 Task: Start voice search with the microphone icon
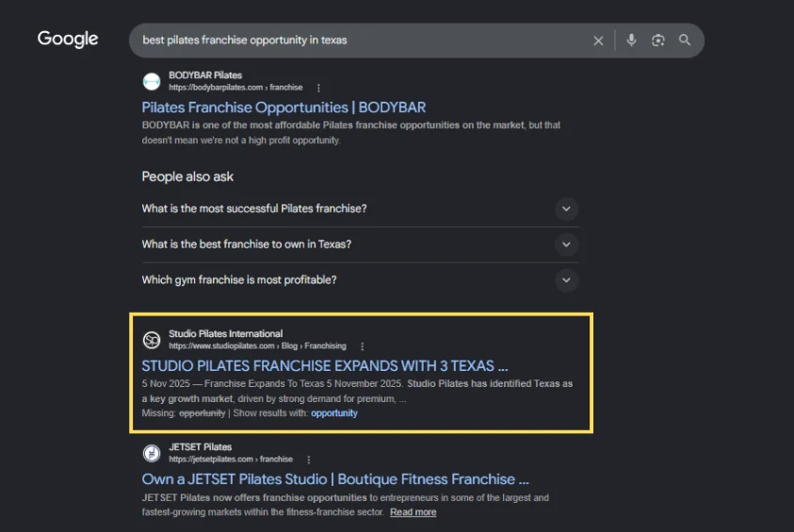631,40
